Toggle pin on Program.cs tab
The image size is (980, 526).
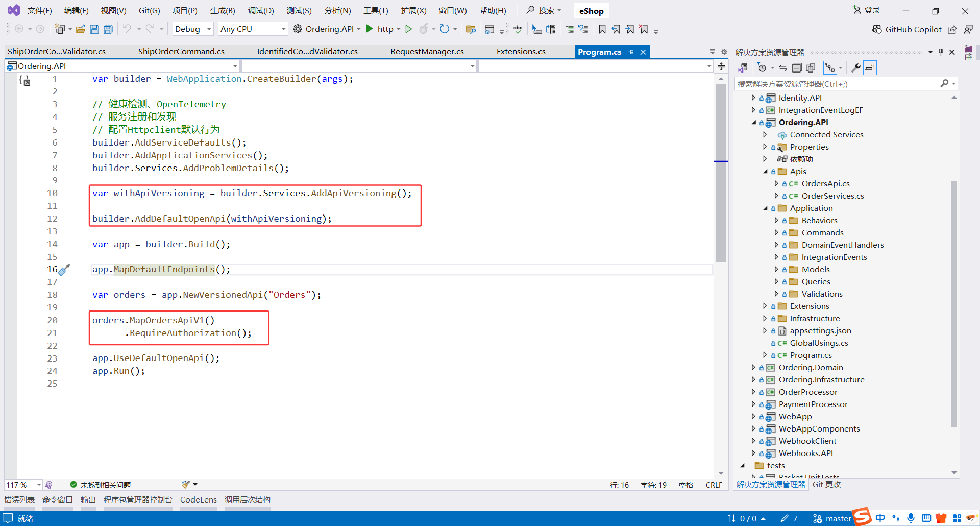point(631,52)
